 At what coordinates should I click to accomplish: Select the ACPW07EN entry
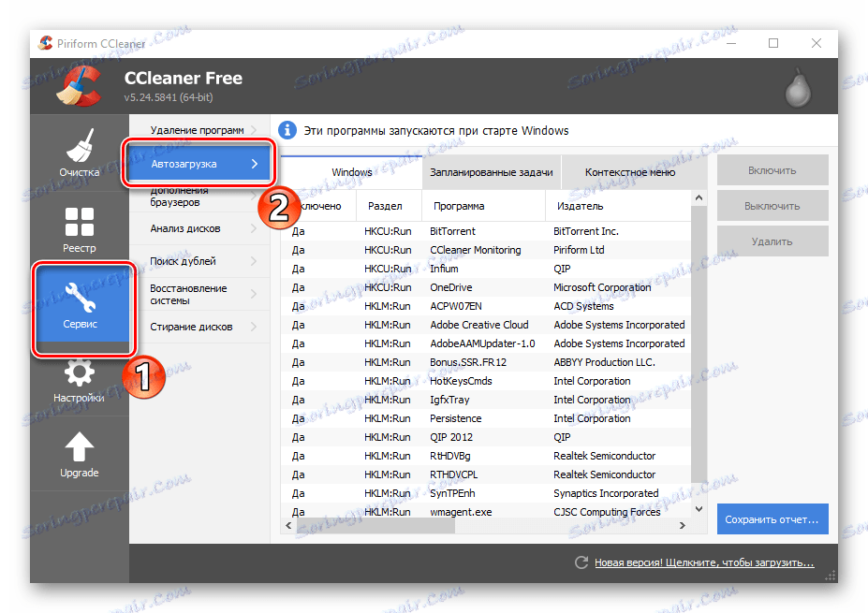coord(486,307)
